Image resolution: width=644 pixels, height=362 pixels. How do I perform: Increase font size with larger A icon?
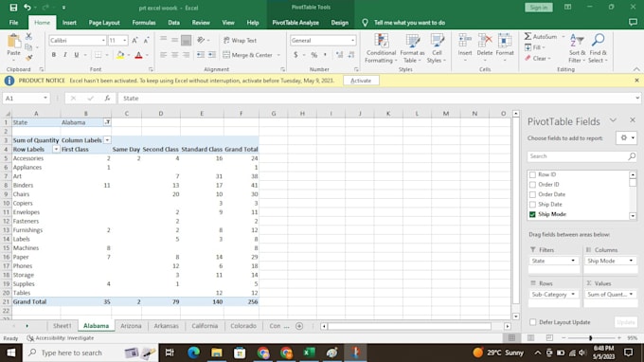point(134,40)
